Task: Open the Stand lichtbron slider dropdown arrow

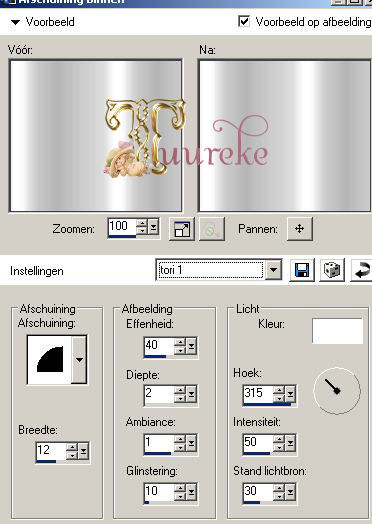Action: [x=290, y=492]
